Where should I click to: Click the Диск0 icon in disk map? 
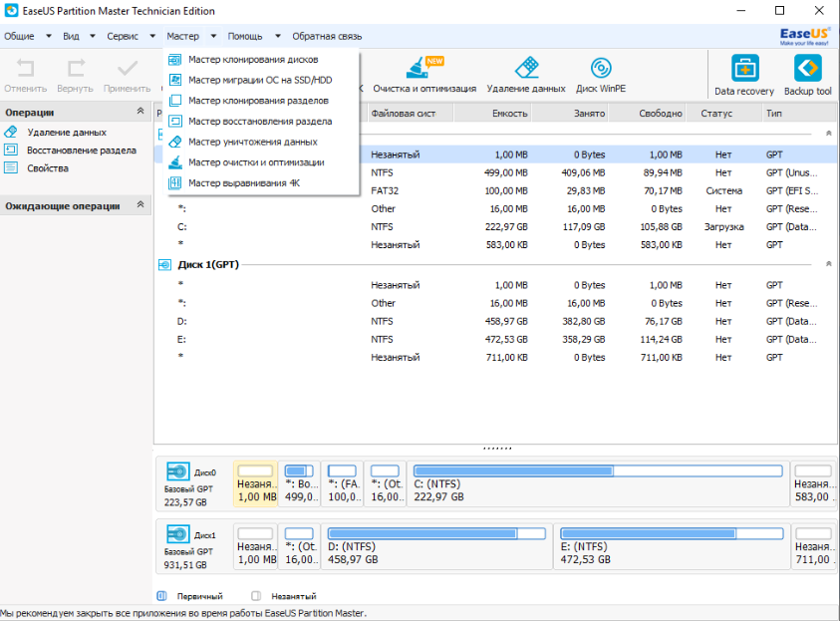coord(177,471)
